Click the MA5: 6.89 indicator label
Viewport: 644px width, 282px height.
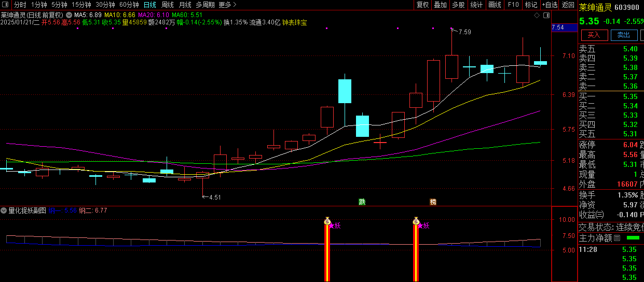click(88, 15)
